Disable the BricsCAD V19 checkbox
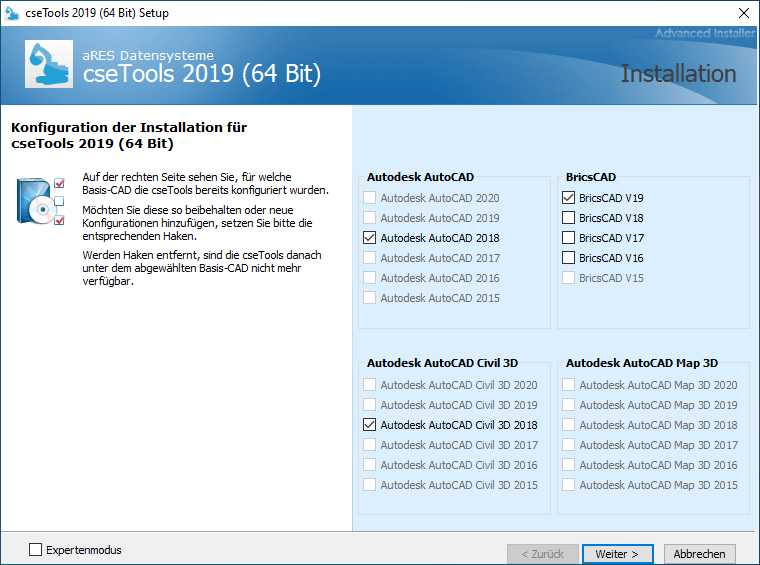The image size is (760, 565). click(x=569, y=198)
